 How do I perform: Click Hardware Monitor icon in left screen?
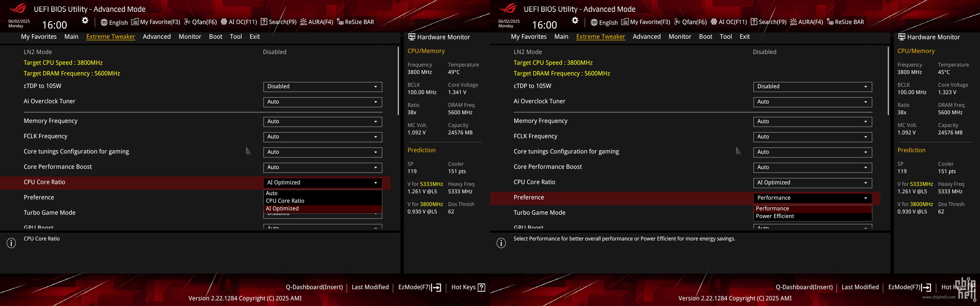click(412, 37)
